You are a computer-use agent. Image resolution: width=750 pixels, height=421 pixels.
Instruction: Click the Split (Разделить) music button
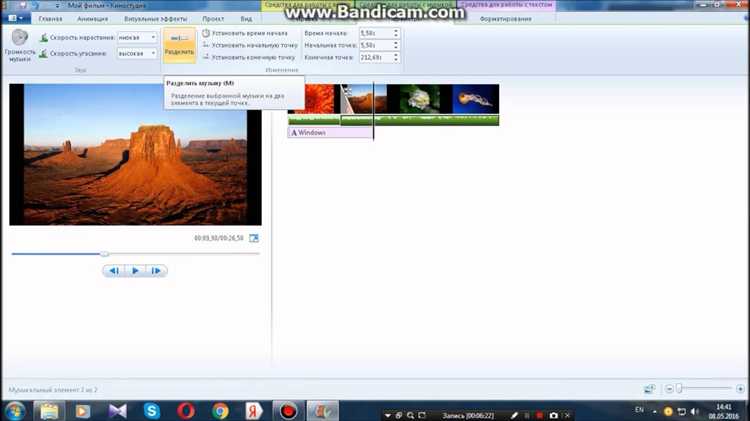179,45
